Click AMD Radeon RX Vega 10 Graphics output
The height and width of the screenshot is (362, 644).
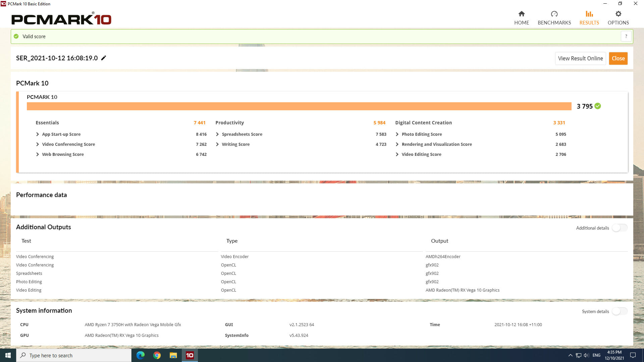click(x=463, y=290)
